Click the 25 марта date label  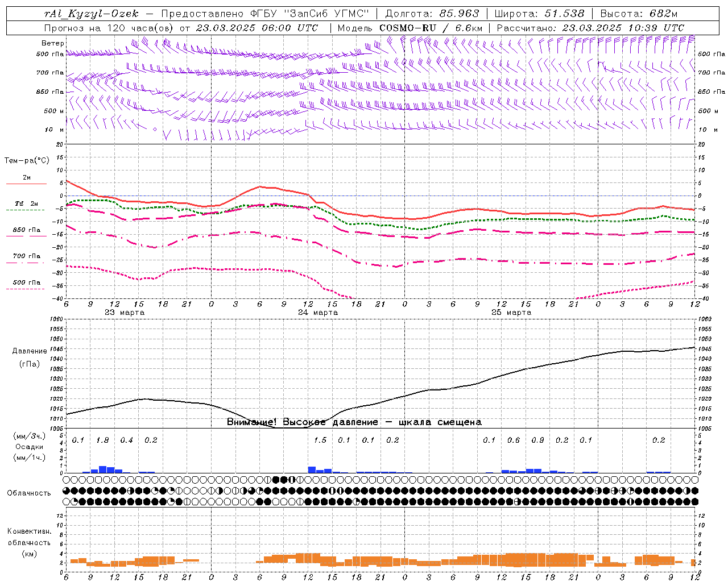pyautogui.click(x=511, y=313)
